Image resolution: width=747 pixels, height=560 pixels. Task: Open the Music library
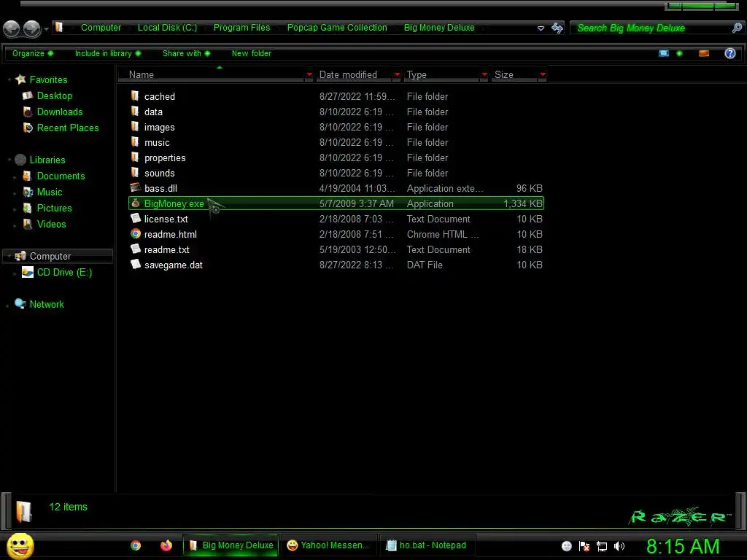(50, 192)
